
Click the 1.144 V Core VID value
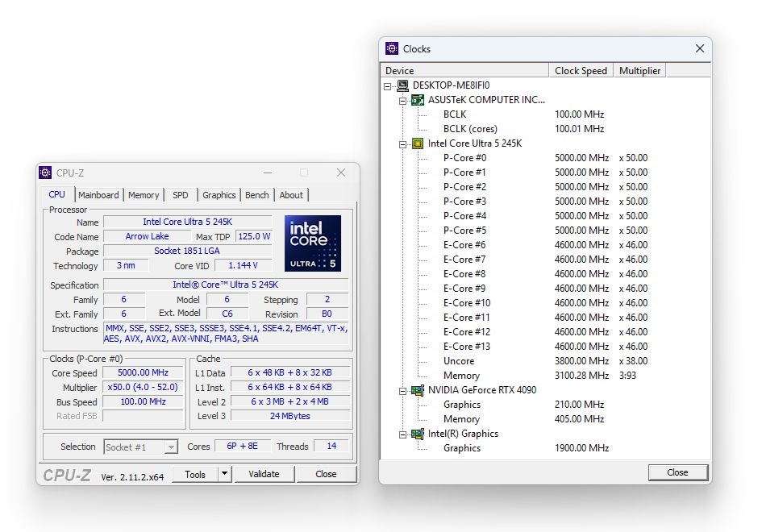(x=244, y=265)
